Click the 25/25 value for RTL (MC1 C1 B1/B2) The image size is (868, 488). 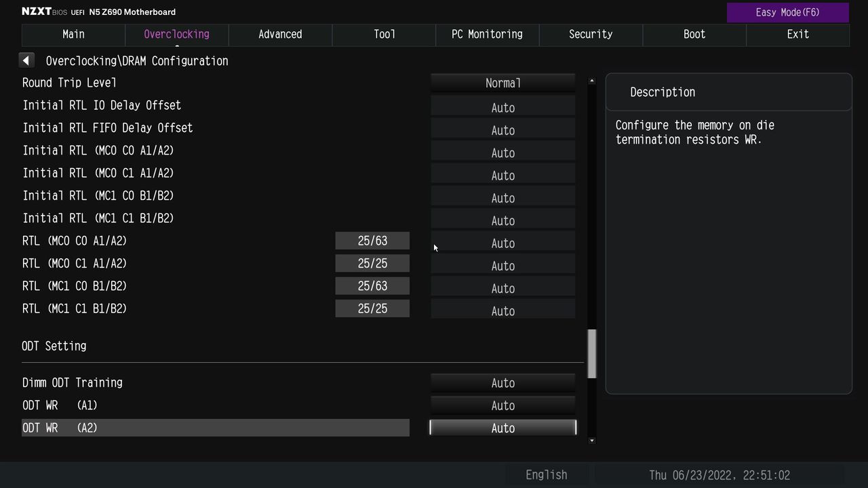point(372,308)
